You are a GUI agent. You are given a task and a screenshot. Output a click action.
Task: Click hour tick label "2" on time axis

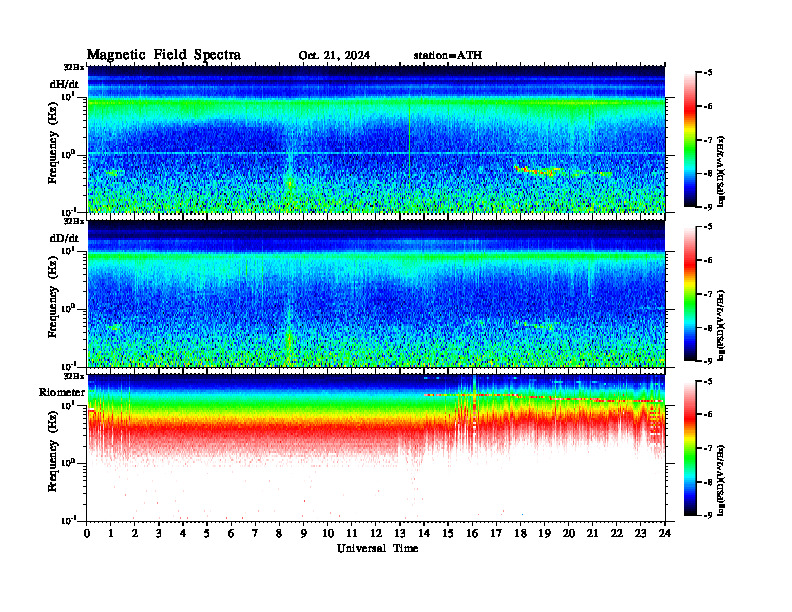[135, 534]
